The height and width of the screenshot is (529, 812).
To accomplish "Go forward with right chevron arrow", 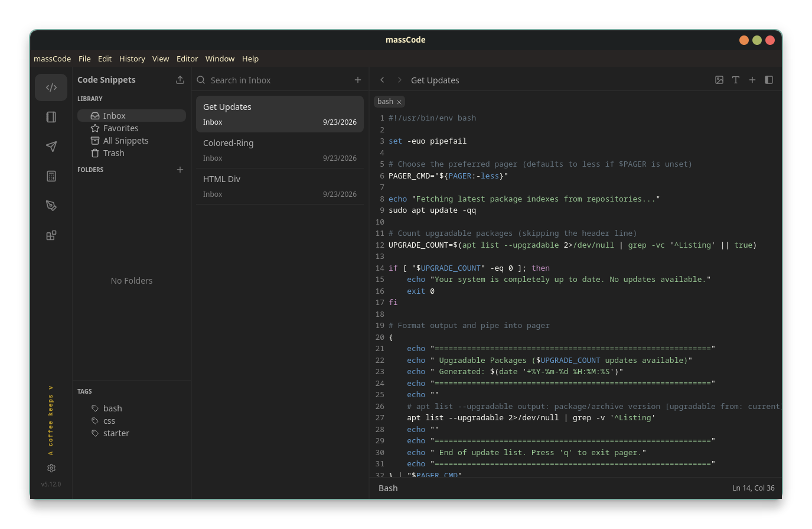I will tap(399, 80).
